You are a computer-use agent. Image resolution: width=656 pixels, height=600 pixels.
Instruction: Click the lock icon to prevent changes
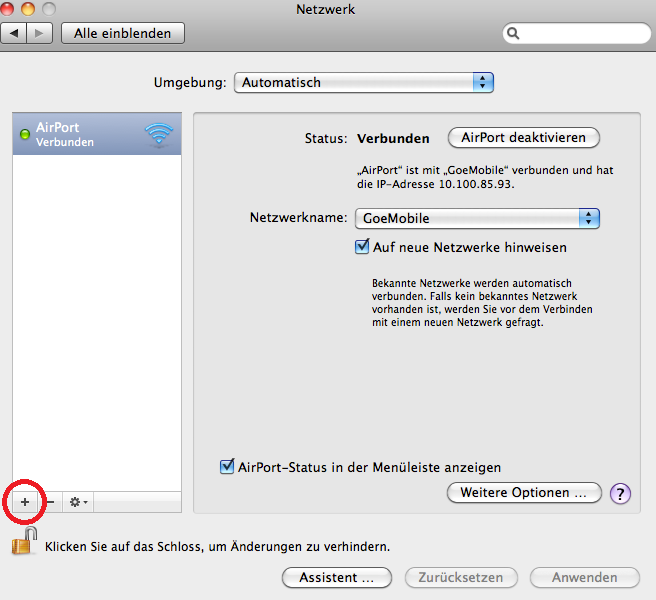click(x=24, y=541)
